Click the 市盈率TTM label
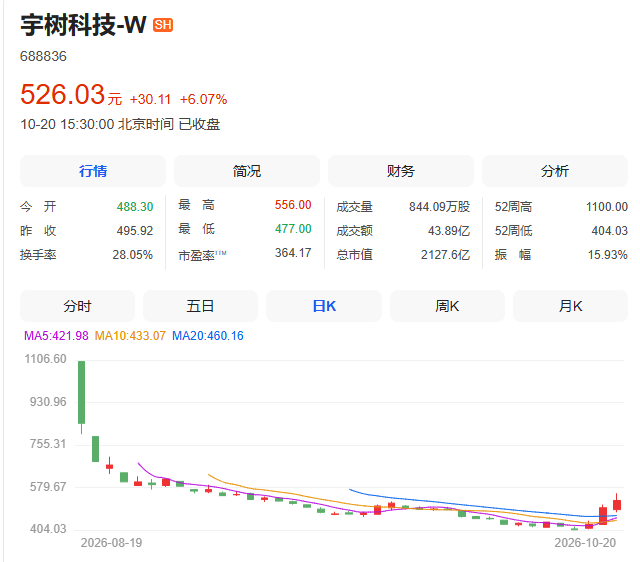 point(202,255)
